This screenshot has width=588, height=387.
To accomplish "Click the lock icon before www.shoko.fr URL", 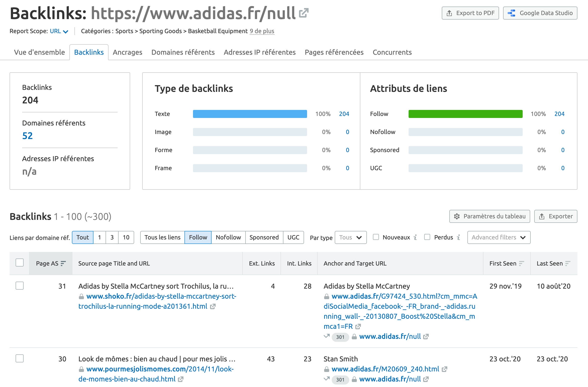I will coord(81,297).
